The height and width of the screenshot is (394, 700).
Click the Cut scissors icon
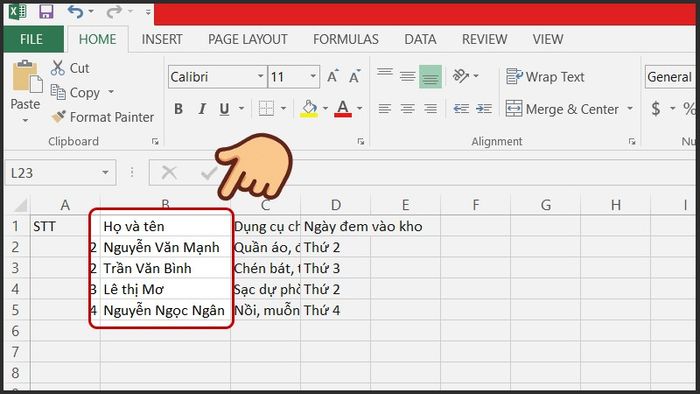[x=58, y=68]
